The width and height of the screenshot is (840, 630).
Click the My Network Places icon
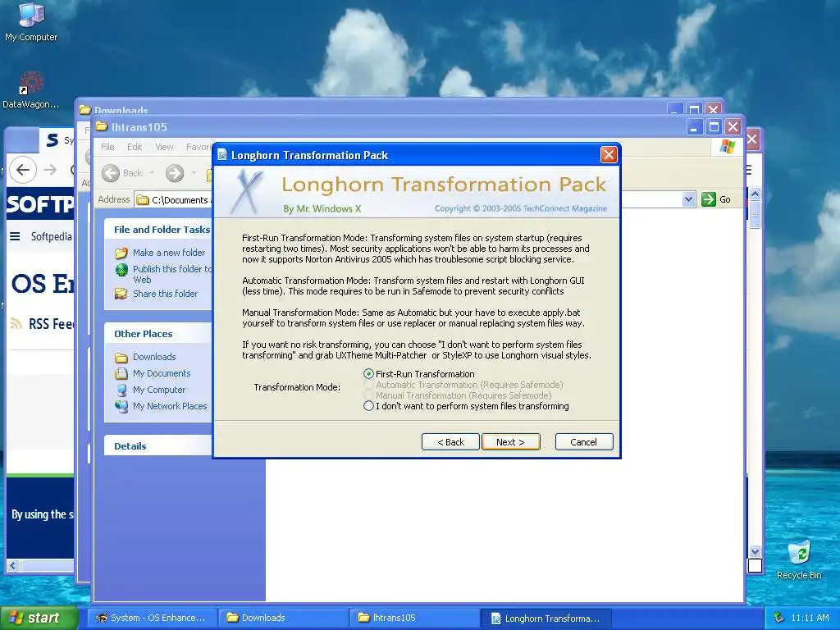pyautogui.click(x=121, y=406)
